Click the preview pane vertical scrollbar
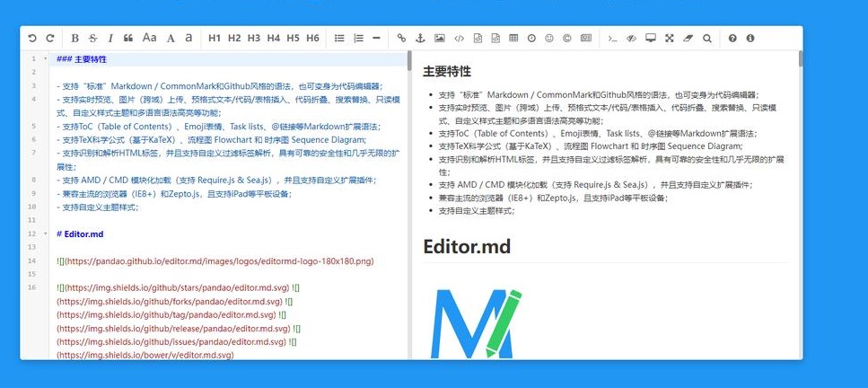The image size is (868, 388). tap(801, 58)
